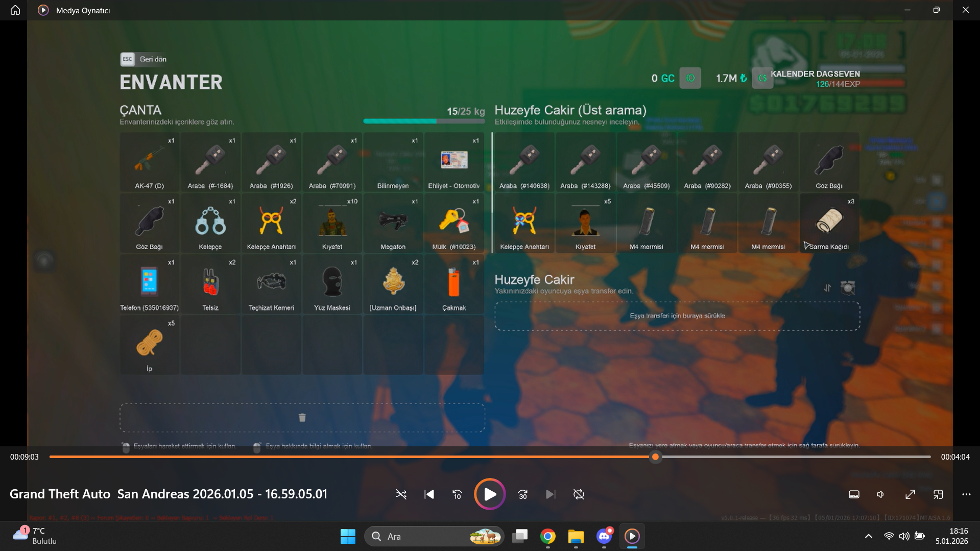Viewport: 980px width, 551px height.
Task: Select the İp rope item
Action: 149,345
